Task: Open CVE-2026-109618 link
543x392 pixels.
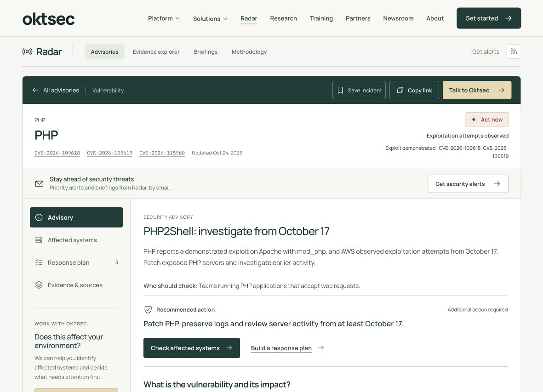Action: (57, 153)
